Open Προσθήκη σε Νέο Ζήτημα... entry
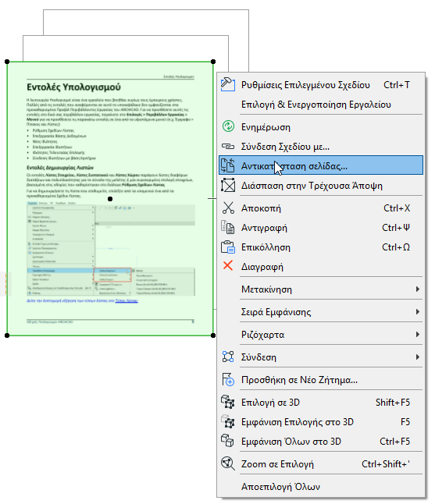 [x=321, y=380]
